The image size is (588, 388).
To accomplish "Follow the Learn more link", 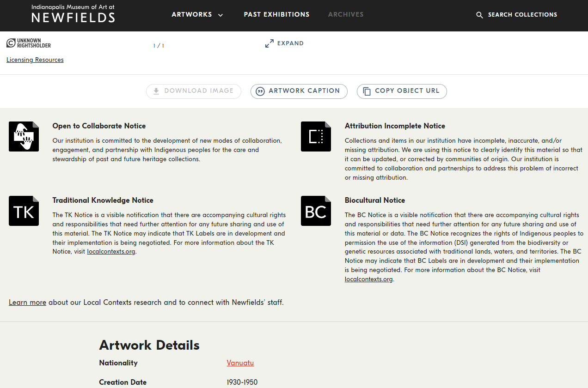I will [27, 303].
